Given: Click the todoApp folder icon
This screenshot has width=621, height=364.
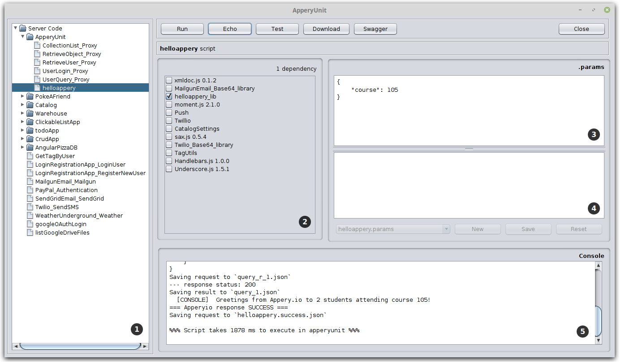Looking at the screenshot, I should pos(30,130).
